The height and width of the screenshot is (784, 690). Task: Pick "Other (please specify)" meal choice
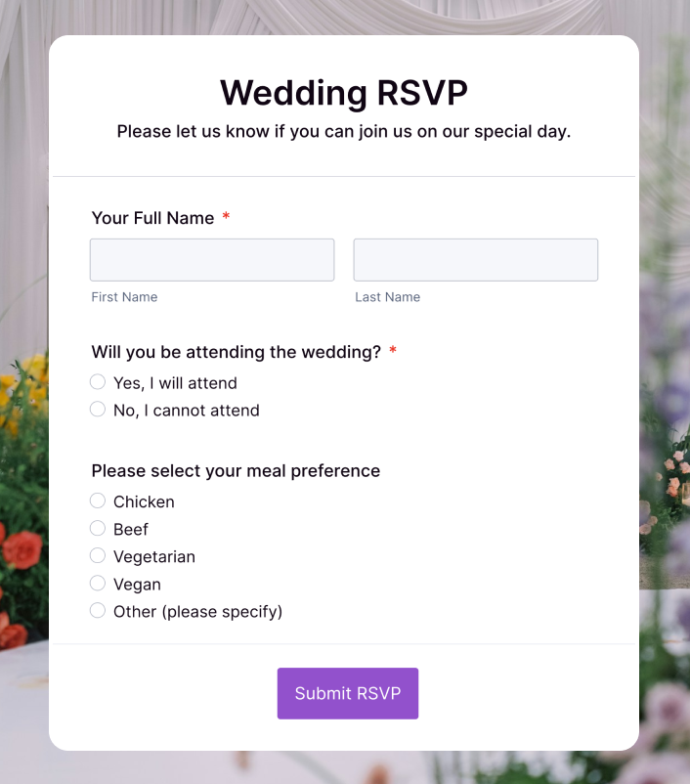pos(98,610)
